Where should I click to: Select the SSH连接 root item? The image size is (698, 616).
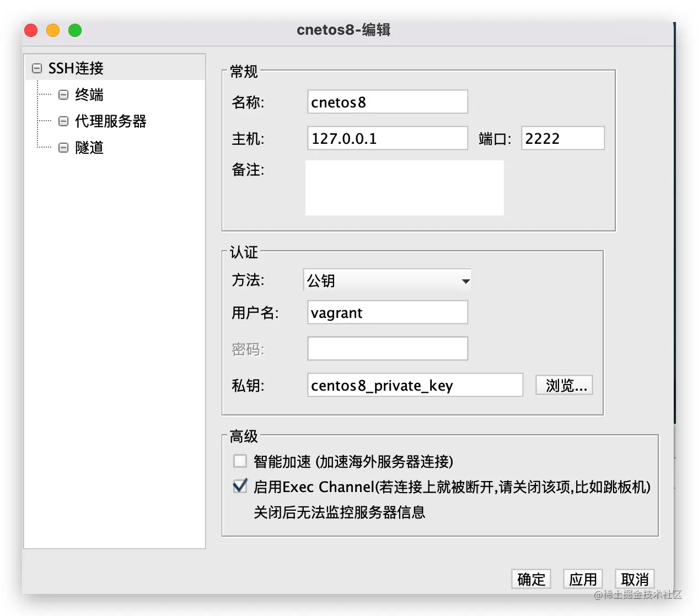tap(76, 68)
